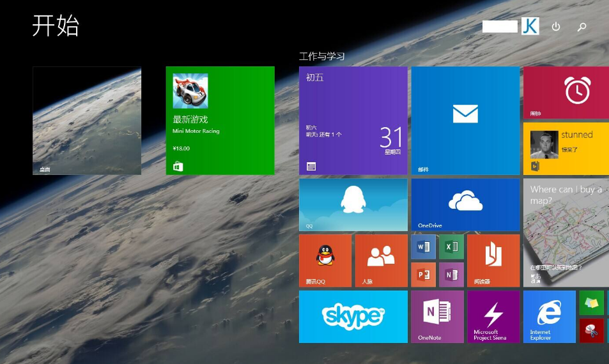This screenshot has width=609, height=364.
Task: Open the OneDrive tile
Action: [x=465, y=204]
